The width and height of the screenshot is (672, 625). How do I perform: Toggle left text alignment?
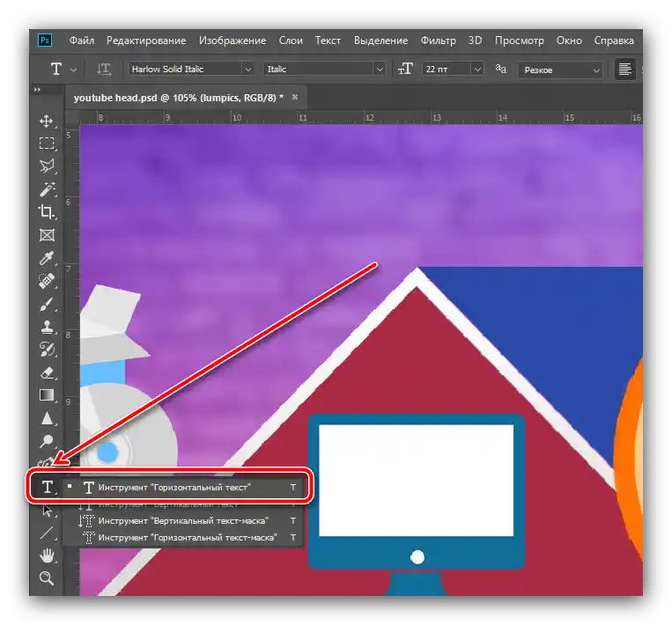(624, 69)
